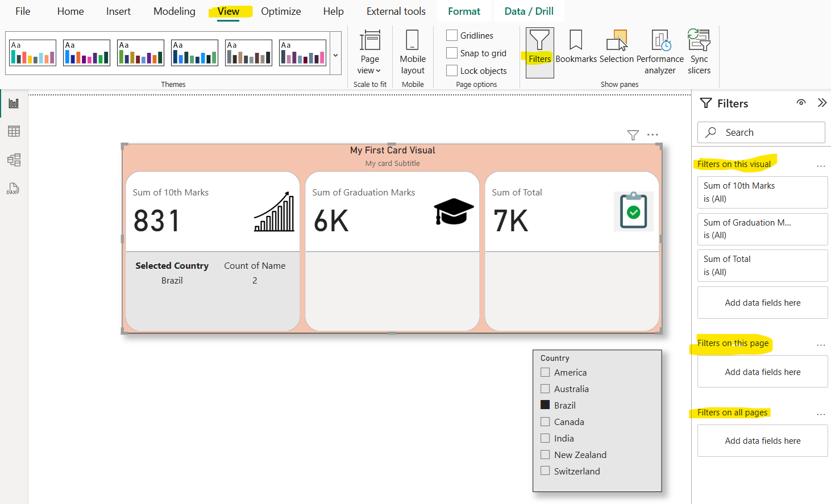
Task: Launch the Performance analyzer pane
Action: [x=660, y=51]
